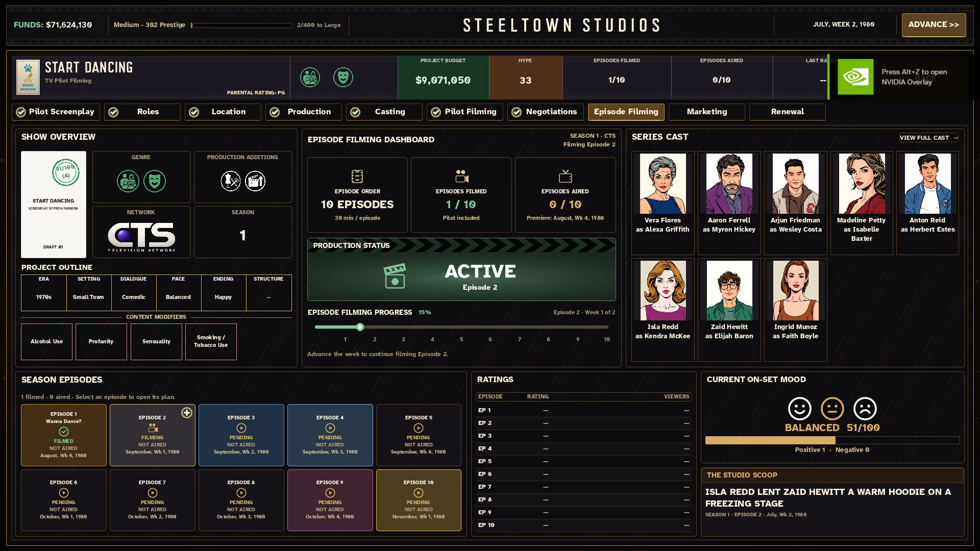The image size is (980, 551).
Task: Click the comedy mask icon in header
Action: (343, 78)
